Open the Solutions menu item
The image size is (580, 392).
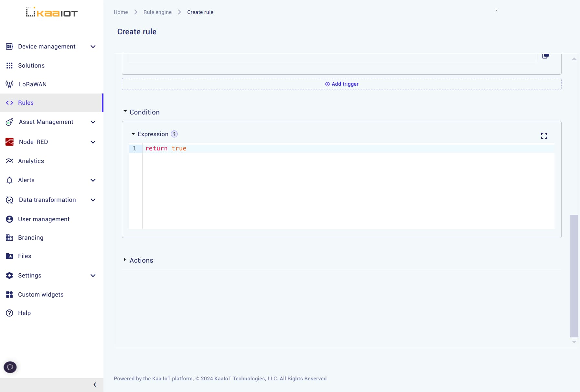31,66
